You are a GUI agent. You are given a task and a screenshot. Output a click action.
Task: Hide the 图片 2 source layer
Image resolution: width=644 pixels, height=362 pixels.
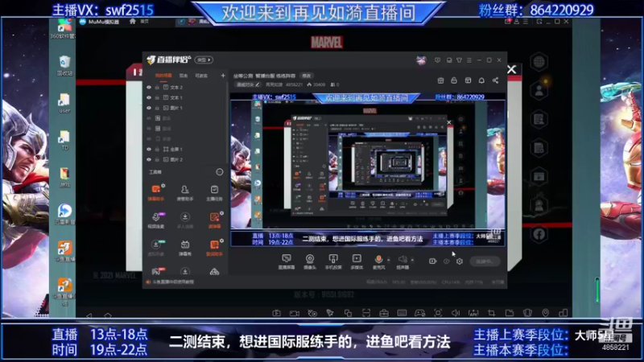pyautogui.click(x=149, y=159)
